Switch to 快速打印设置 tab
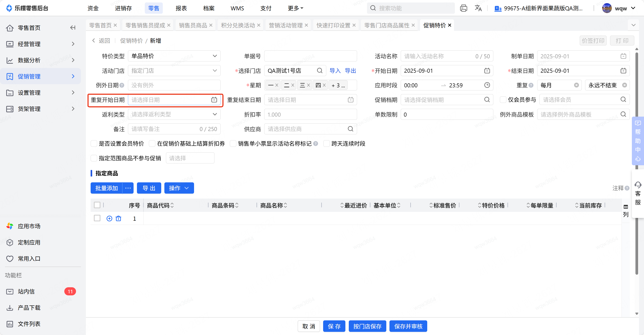The image size is (644, 335). (x=333, y=25)
